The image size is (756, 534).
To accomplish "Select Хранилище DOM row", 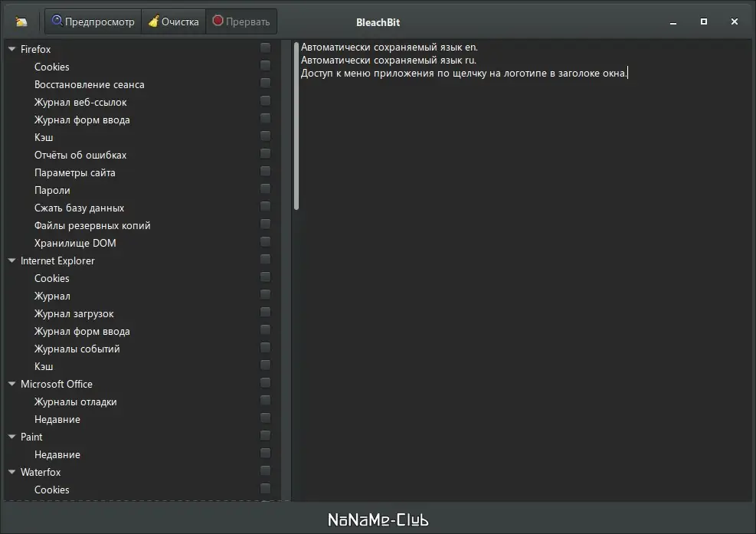I will tap(142, 243).
